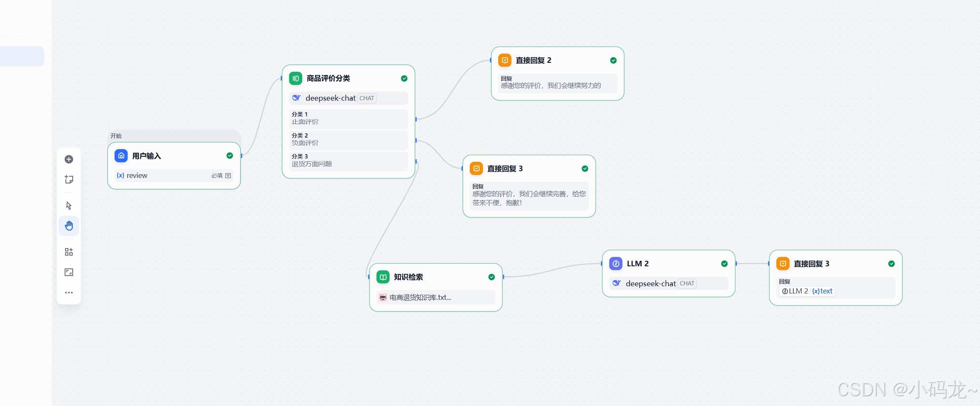
Task: Click green check on 直接回复 3 apology node
Action: click(x=585, y=169)
